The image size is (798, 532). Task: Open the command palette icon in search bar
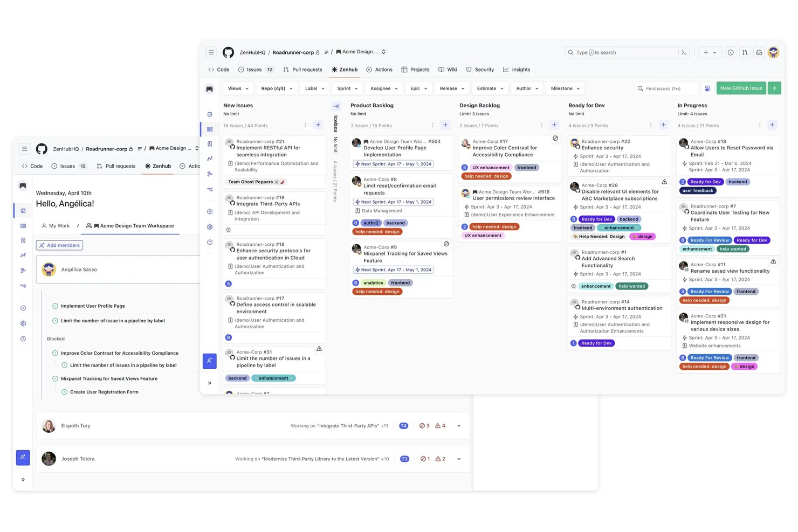(x=684, y=52)
